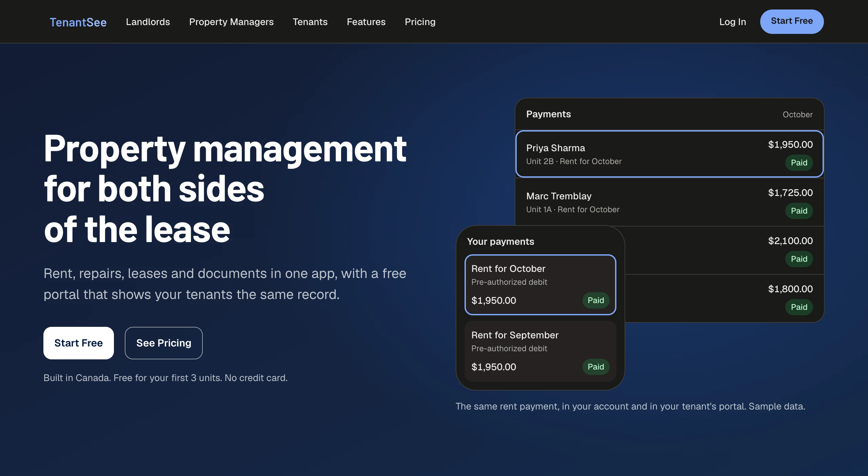Select the Priya Sharma payment row
The height and width of the screenshot is (476, 868).
pyautogui.click(x=669, y=154)
